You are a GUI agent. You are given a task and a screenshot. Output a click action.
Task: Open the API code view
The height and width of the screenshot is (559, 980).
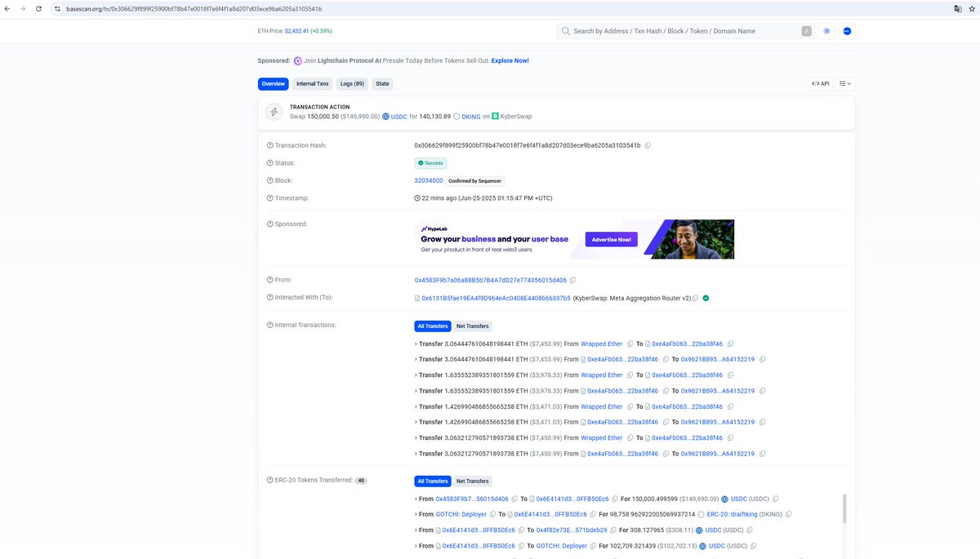[x=819, y=82]
